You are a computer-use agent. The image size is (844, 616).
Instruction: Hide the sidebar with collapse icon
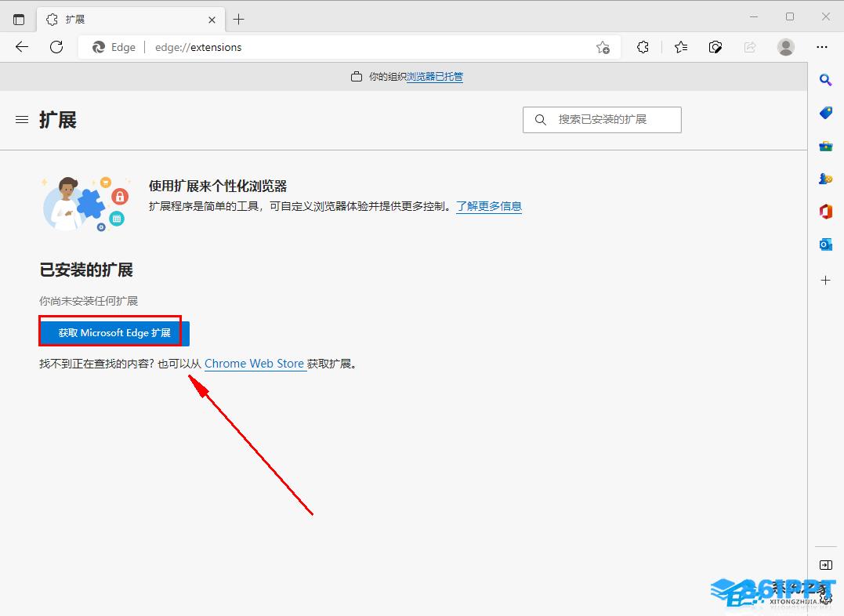826,565
